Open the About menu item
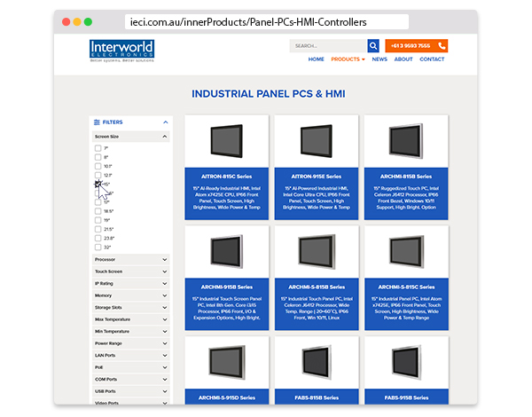The image size is (532, 417). click(x=403, y=59)
